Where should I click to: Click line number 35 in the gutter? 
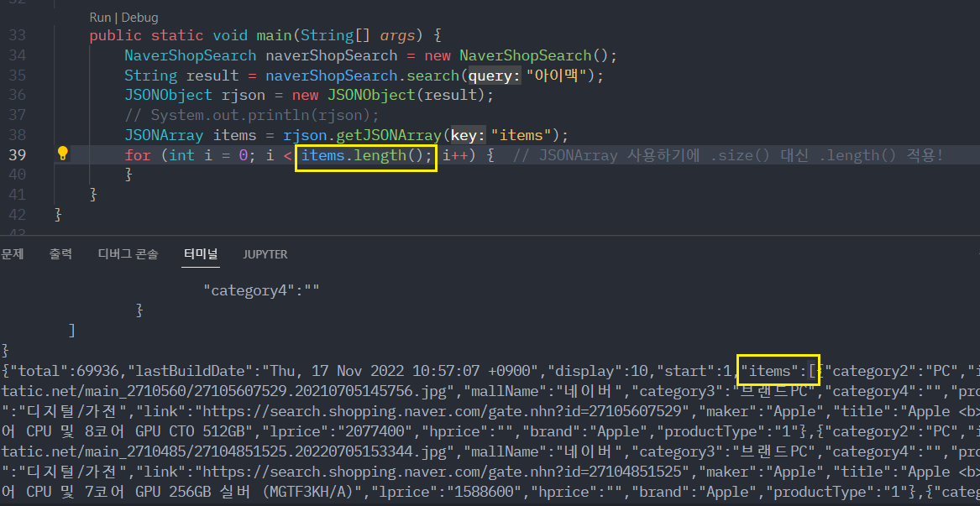click(x=18, y=76)
